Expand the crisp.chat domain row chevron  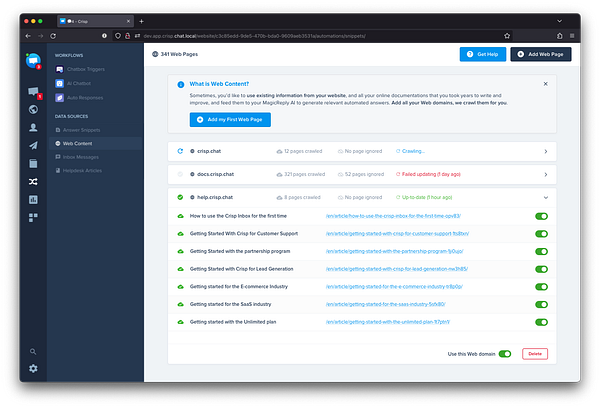[546, 152]
